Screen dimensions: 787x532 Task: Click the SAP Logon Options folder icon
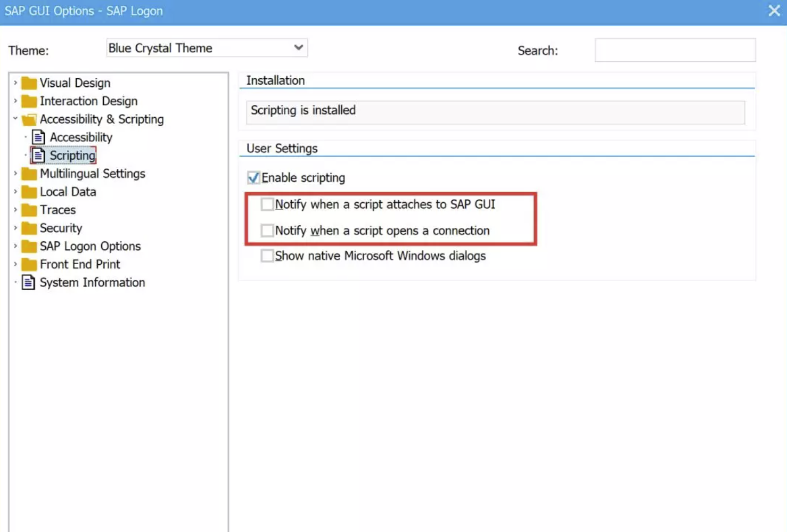(x=29, y=246)
